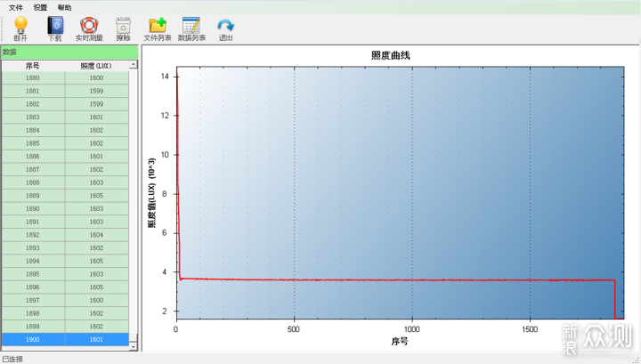The height and width of the screenshot is (364, 641).
Task: Click highlighted serial number 1900 cell
Action: [x=33, y=339]
